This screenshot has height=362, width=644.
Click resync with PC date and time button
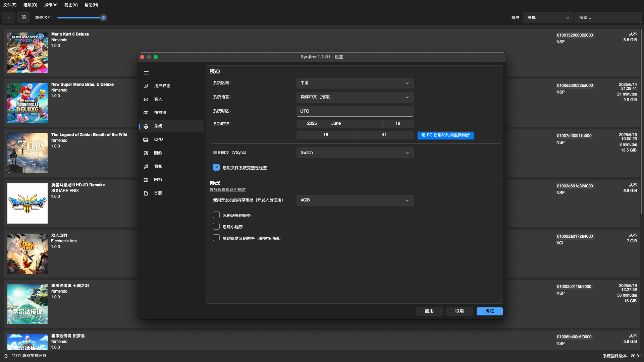[445, 135]
